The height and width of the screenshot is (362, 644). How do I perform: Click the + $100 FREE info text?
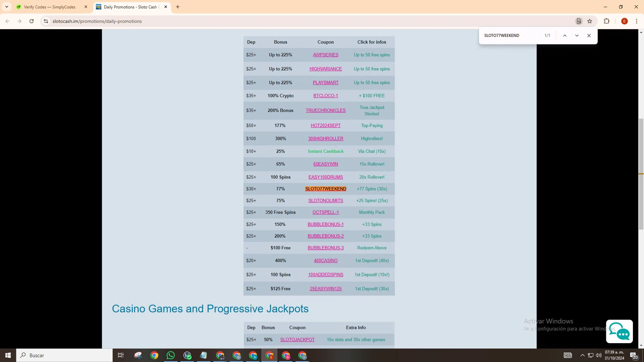[372, 96]
